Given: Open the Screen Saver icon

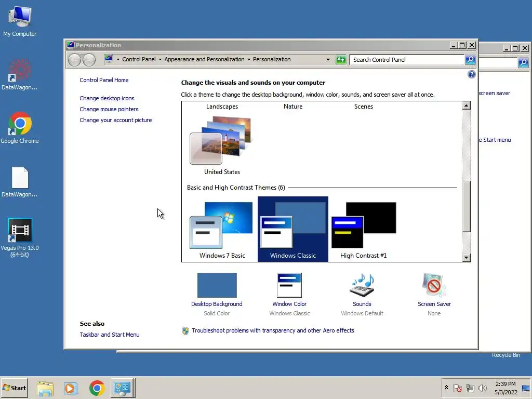Looking at the screenshot, I should coord(434,285).
